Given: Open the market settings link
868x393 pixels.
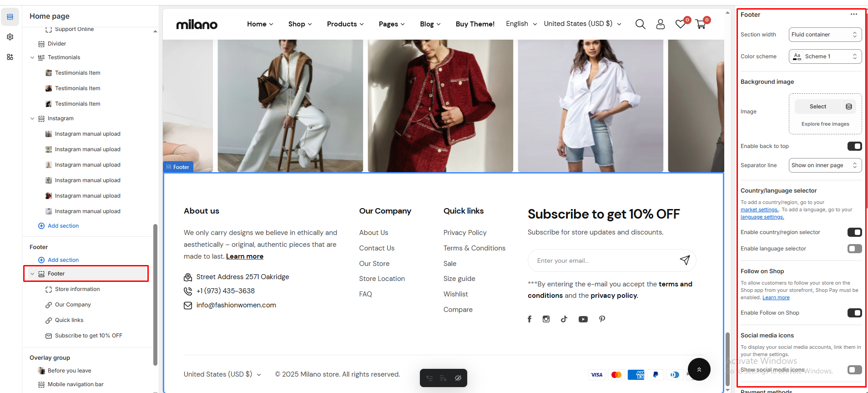Looking at the screenshot, I should click(x=759, y=210).
